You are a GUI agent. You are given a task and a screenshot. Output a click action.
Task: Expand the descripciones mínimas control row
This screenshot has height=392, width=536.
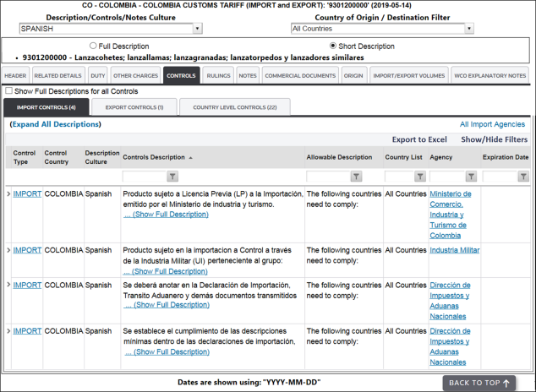[x=8, y=330]
